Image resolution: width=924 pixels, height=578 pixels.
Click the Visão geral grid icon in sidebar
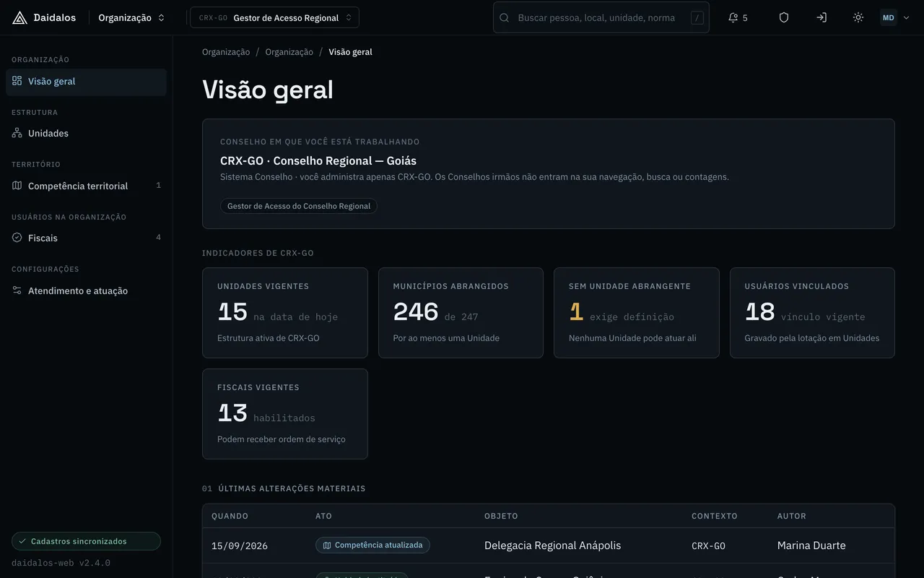coord(17,81)
